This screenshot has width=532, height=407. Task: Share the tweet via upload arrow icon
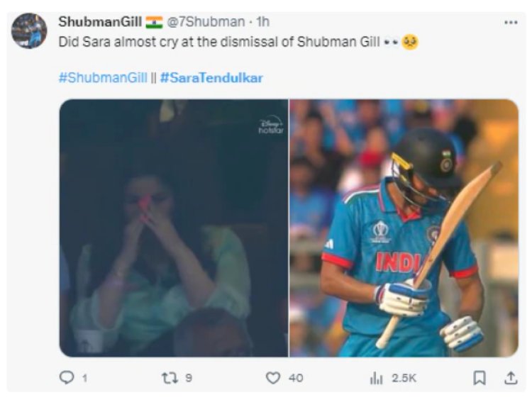tap(511, 377)
